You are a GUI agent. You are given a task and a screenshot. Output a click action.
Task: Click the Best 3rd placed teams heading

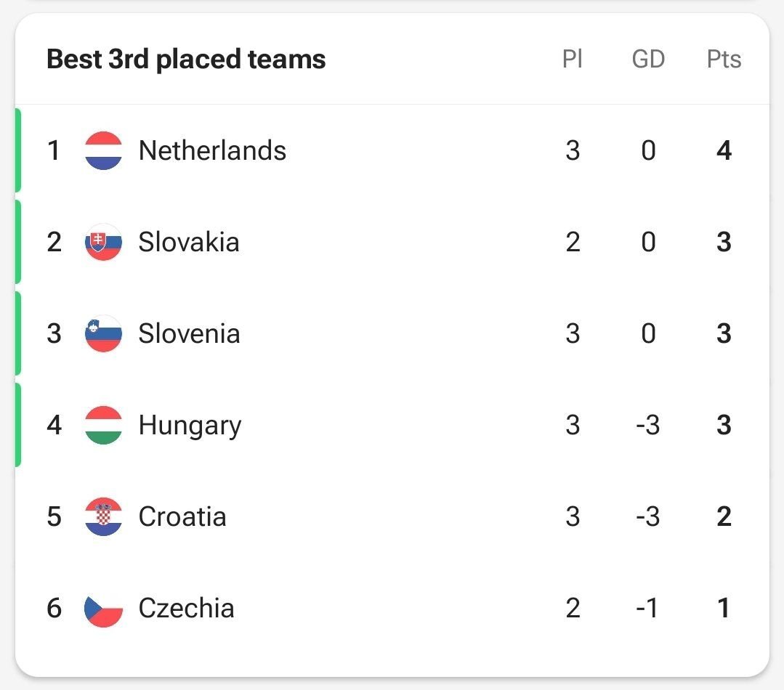[x=186, y=60]
